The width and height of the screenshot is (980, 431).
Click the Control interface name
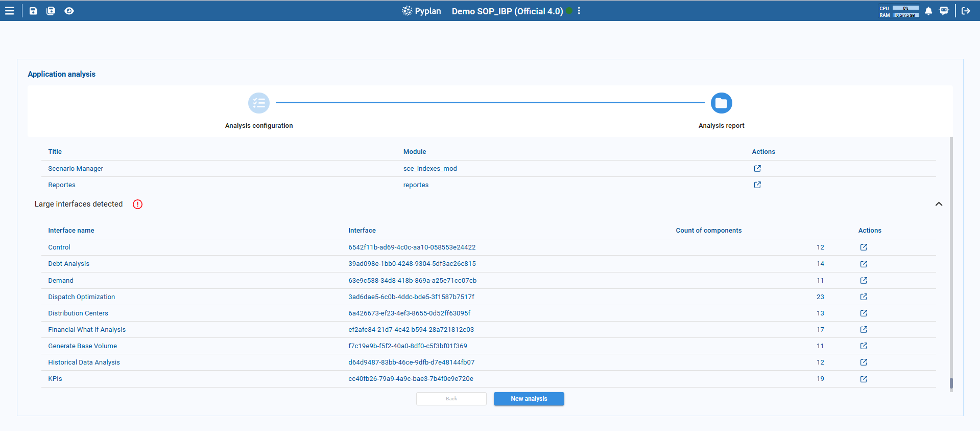(59, 247)
